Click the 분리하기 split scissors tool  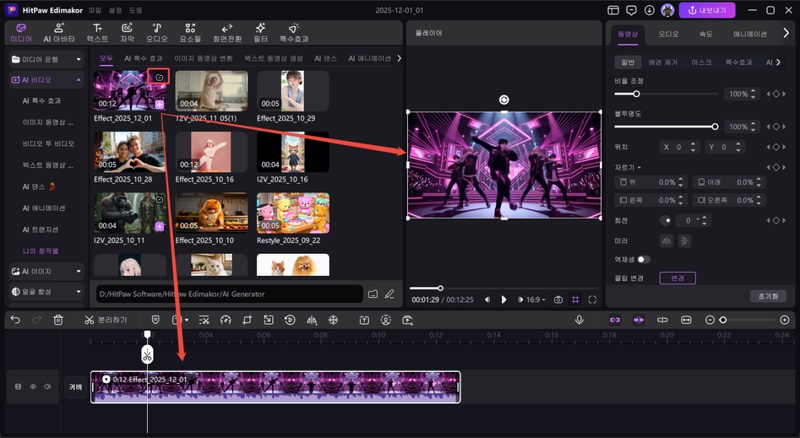click(x=88, y=320)
